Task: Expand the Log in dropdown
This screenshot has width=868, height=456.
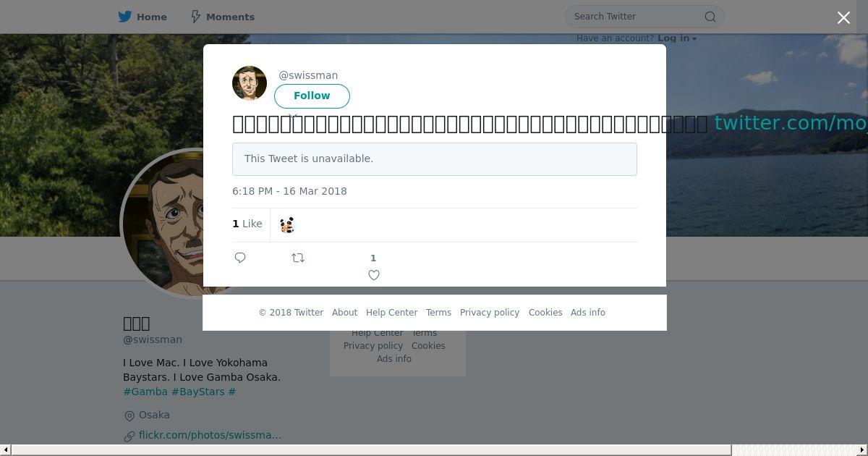Action: 677,38
